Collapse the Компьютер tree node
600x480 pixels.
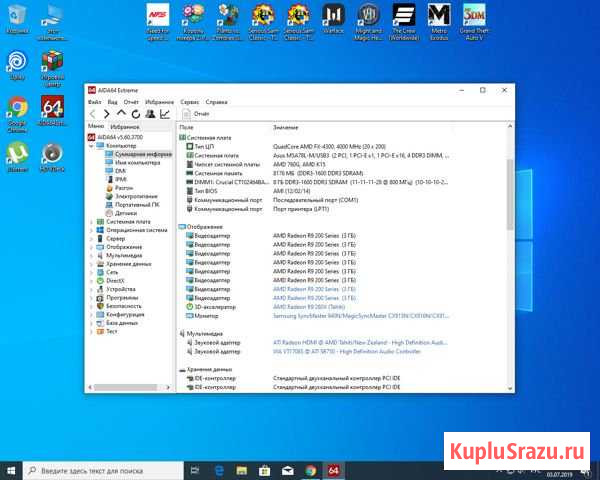click(x=91, y=146)
